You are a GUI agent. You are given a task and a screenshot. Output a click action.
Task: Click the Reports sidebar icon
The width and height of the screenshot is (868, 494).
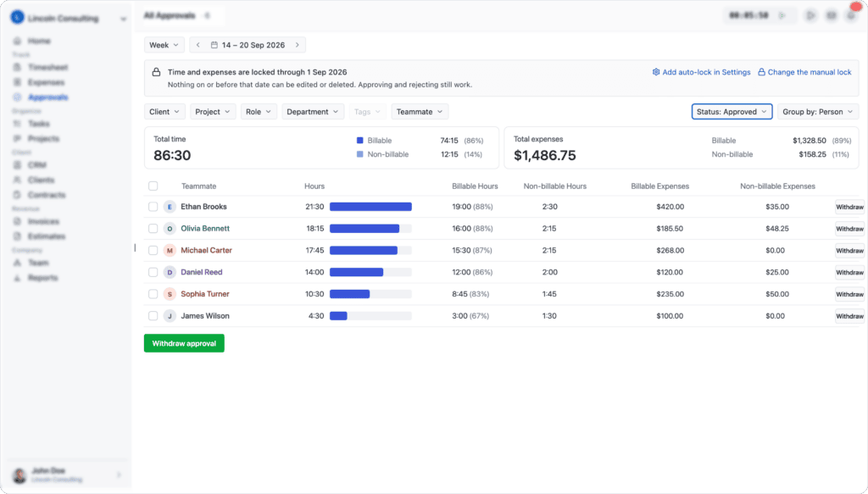coord(17,278)
